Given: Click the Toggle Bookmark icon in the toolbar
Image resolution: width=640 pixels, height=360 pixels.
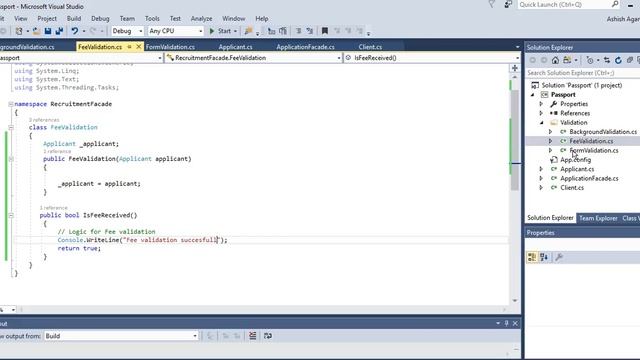Looking at the screenshot, I should pyautogui.click(x=325, y=31).
